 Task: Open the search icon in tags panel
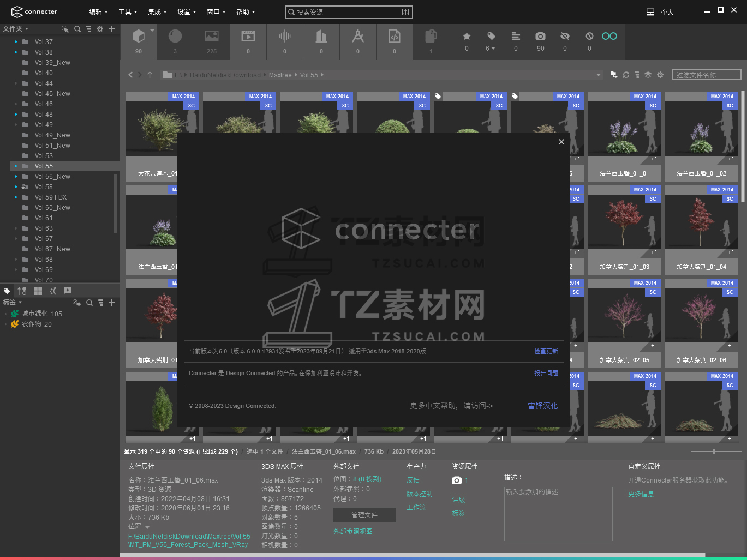click(x=89, y=303)
